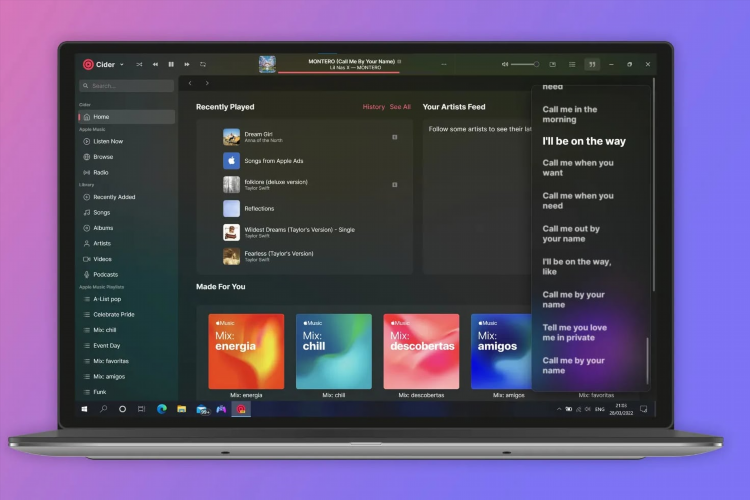Click the History link
750x500 pixels.
coord(374,107)
